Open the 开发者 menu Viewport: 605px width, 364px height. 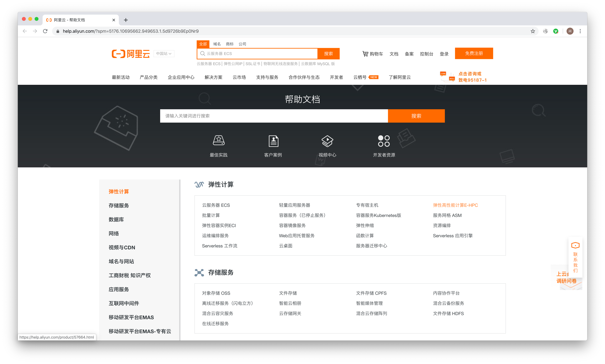[x=336, y=77]
